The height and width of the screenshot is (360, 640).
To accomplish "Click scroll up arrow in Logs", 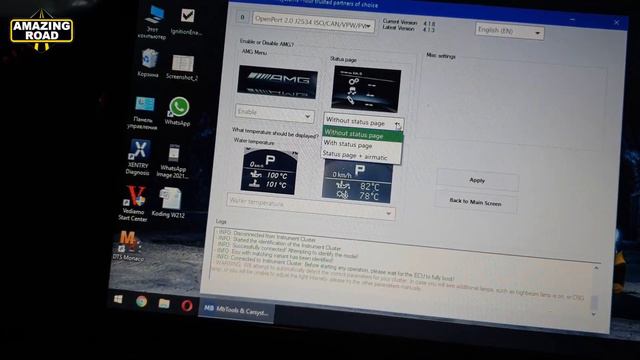I will click(x=596, y=269).
